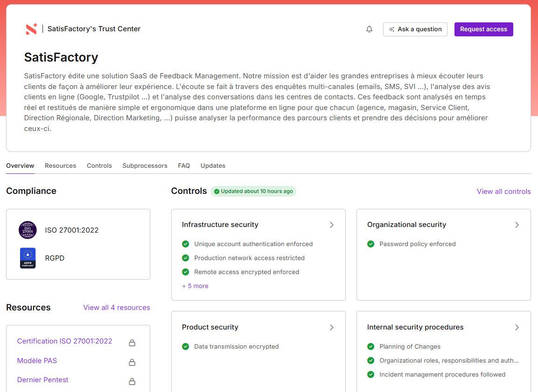The height and width of the screenshot is (392, 538).
Task: Expand Internal security procedures chevron
Action: click(x=517, y=327)
